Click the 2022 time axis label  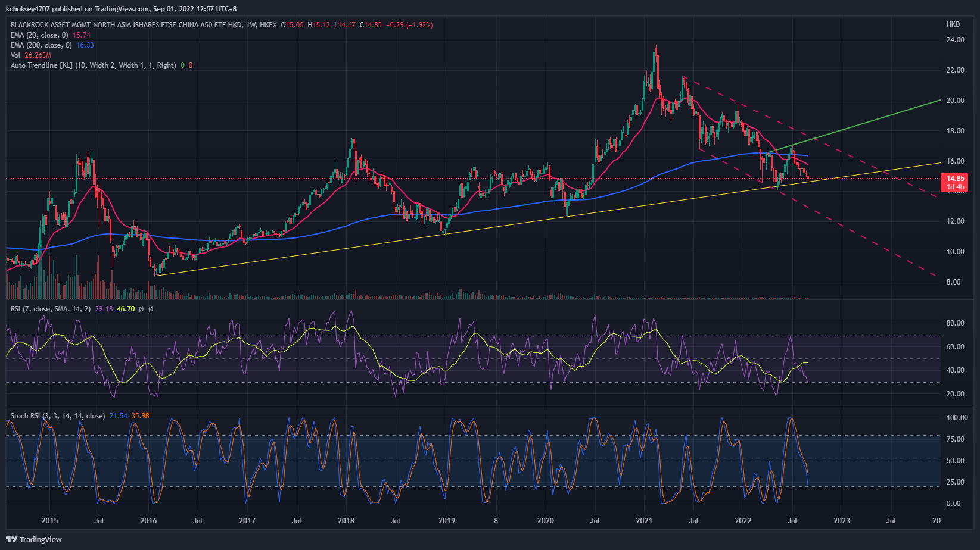coord(743,521)
